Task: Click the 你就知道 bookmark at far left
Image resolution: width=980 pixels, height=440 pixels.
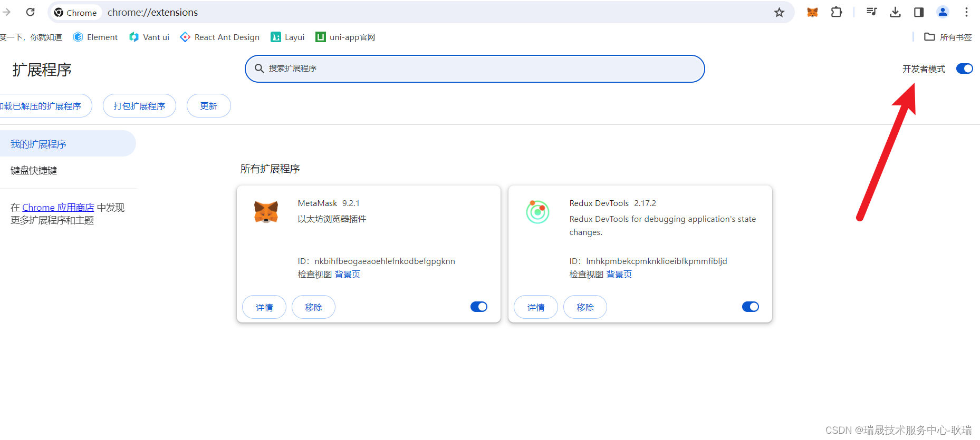Action: [x=31, y=37]
